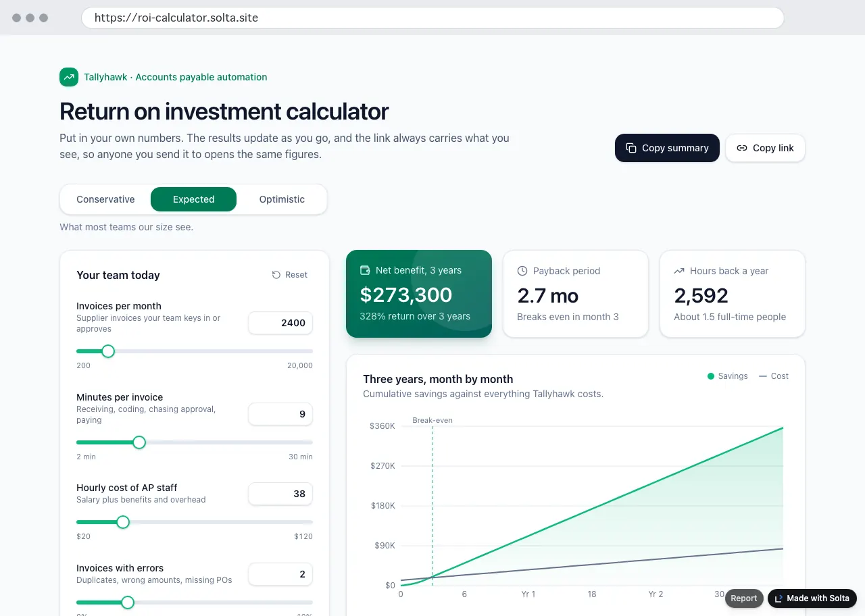Click the wallet icon beside Net benefit
The height and width of the screenshot is (616, 865).
365,270
